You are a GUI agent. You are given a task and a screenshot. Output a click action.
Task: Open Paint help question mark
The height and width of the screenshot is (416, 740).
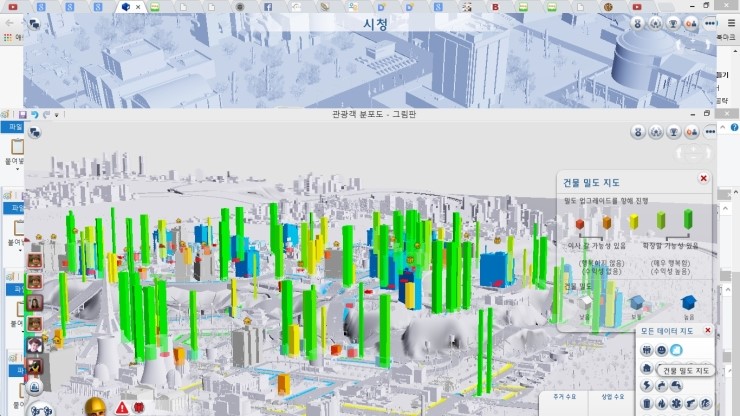click(734, 127)
